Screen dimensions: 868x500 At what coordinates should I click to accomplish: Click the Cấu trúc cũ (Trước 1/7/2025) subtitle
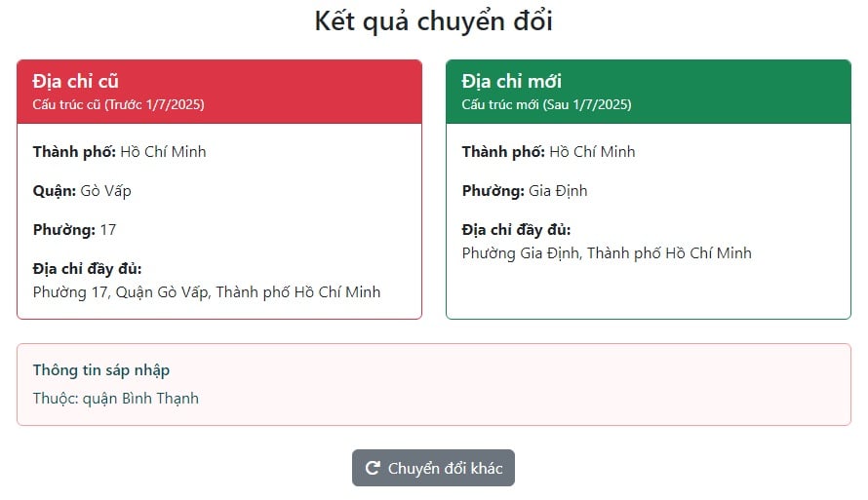pyautogui.click(x=118, y=104)
